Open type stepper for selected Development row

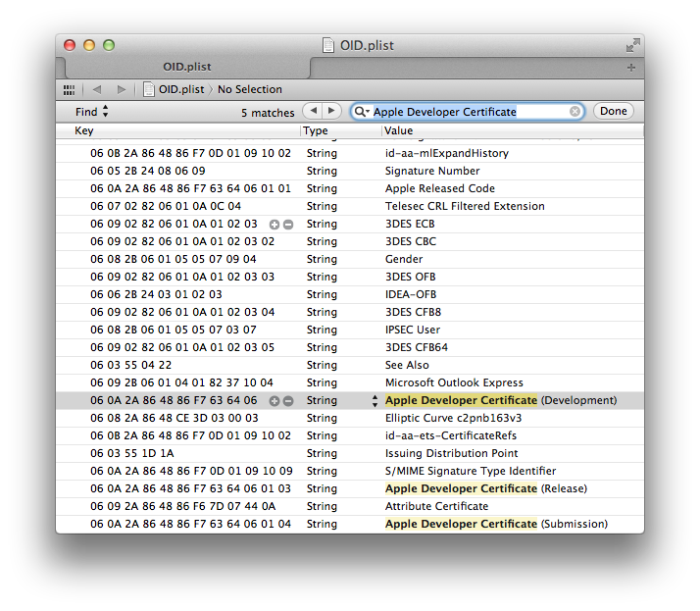pos(373,400)
